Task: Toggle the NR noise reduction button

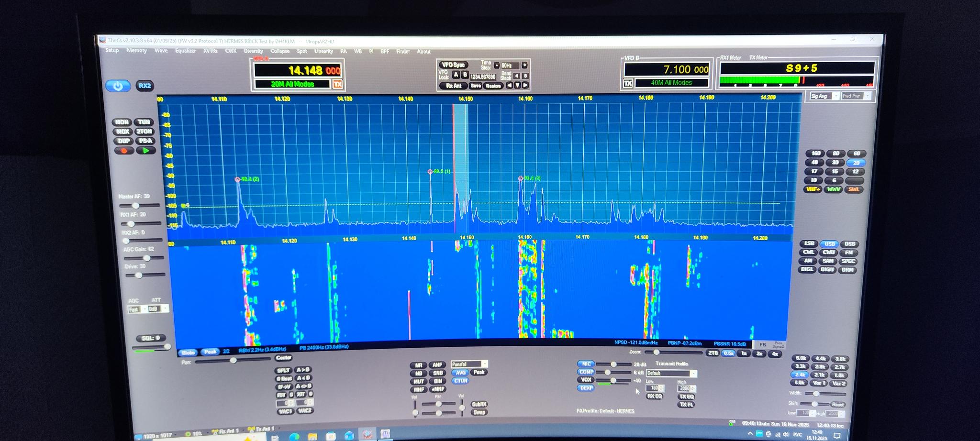Action: (418, 365)
